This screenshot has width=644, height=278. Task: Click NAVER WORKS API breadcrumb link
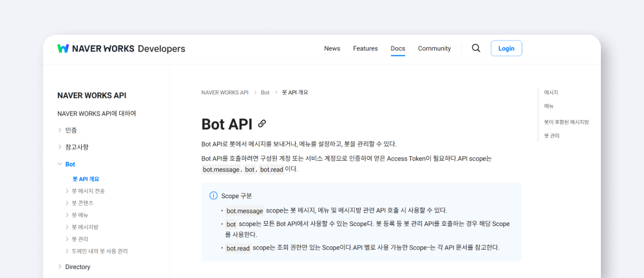pyautogui.click(x=225, y=93)
